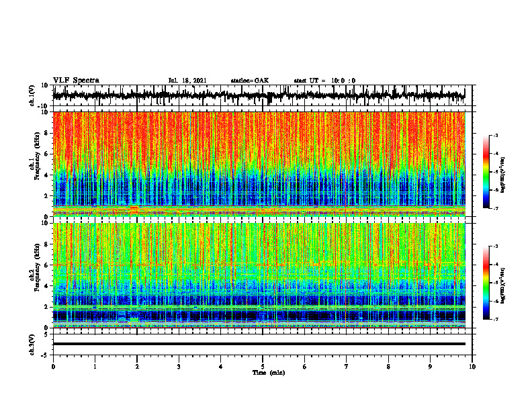Screen dimensions: 532x411
Task: Click time axis tick label "9"
Action: [x=430, y=367]
